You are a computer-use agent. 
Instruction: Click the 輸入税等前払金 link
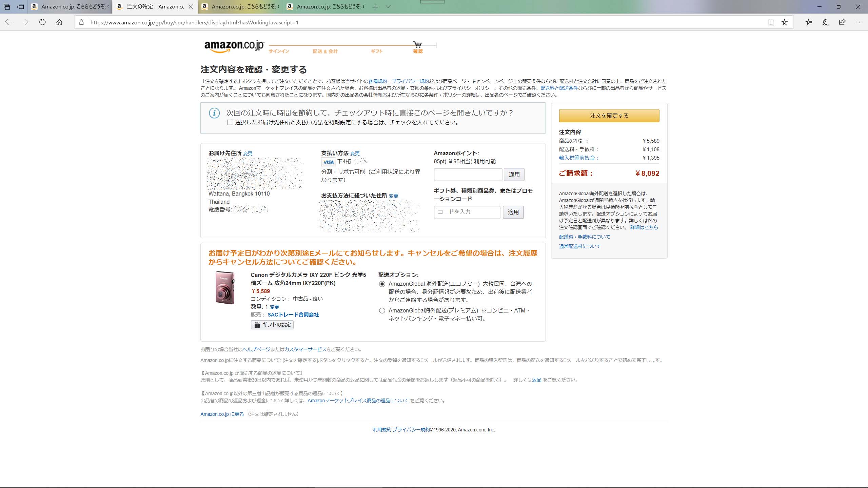pyautogui.click(x=579, y=158)
